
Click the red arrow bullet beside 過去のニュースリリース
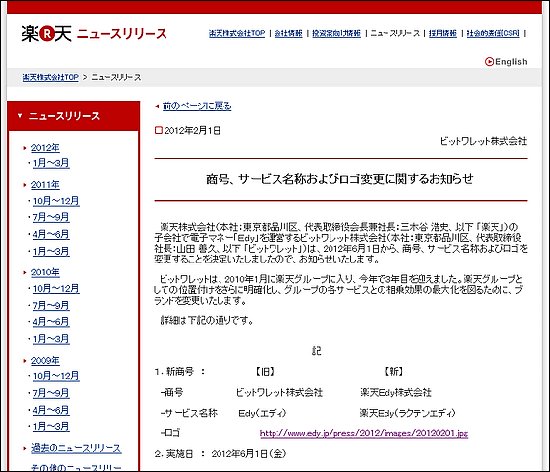coord(25,449)
